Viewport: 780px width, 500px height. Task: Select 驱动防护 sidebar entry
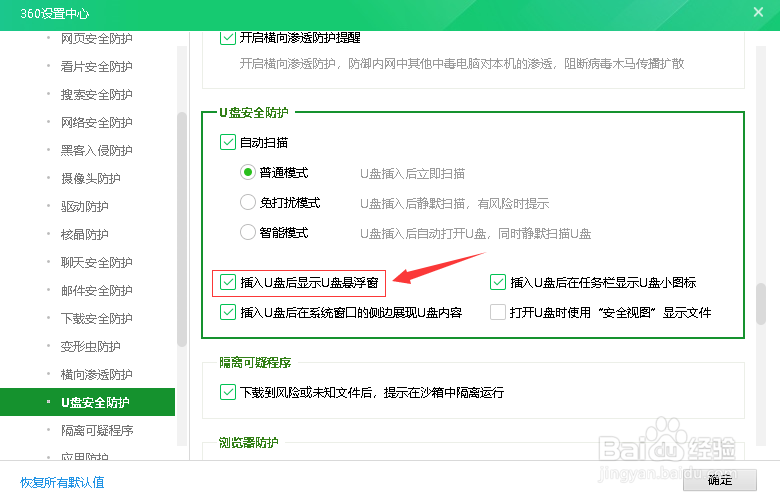[85, 206]
